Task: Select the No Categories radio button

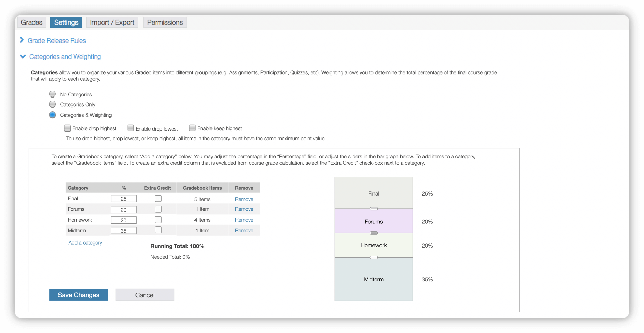Action: coord(53,94)
